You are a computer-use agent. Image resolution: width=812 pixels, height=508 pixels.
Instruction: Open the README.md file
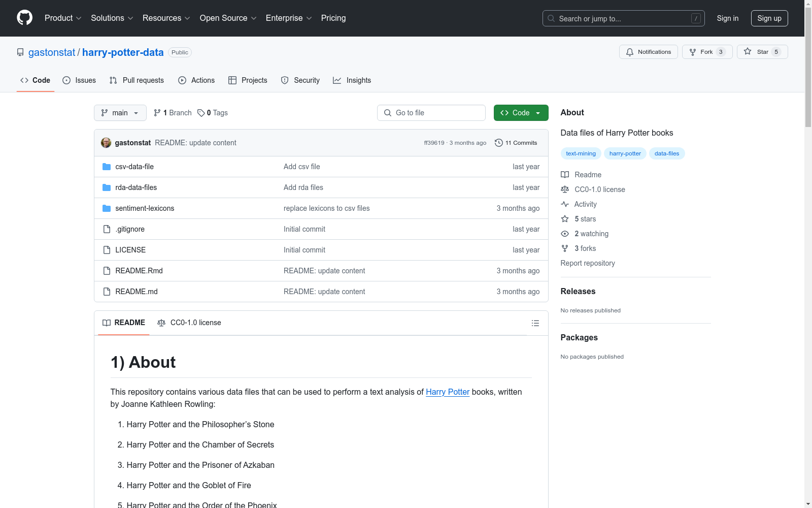(x=137, y=292)
